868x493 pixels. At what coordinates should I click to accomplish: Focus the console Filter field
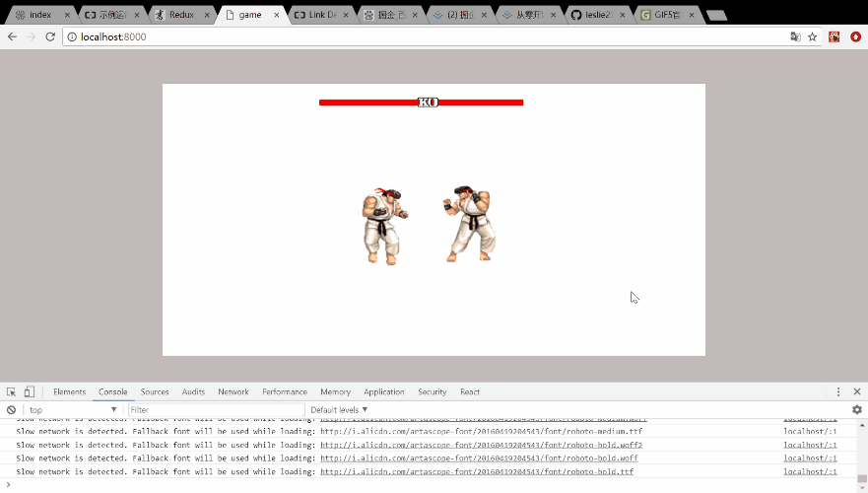click(216, 410)
